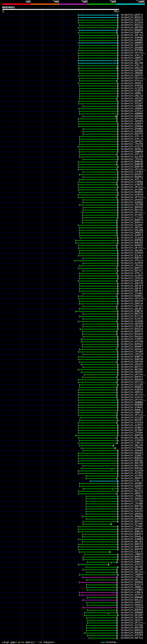Click hit label UniRef100_A7QIS3
Viewport: 147px width, 644px height.
point(132,565)
